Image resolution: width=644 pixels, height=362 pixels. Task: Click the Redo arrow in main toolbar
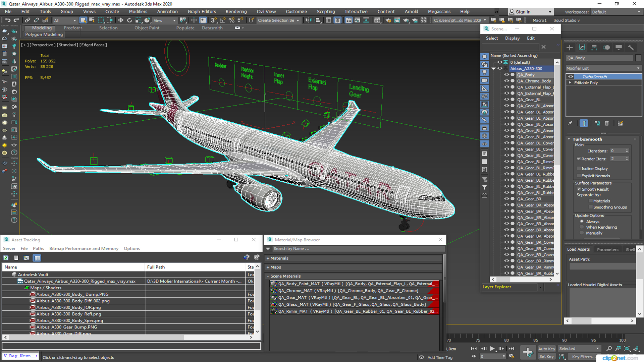coord(16,20)
